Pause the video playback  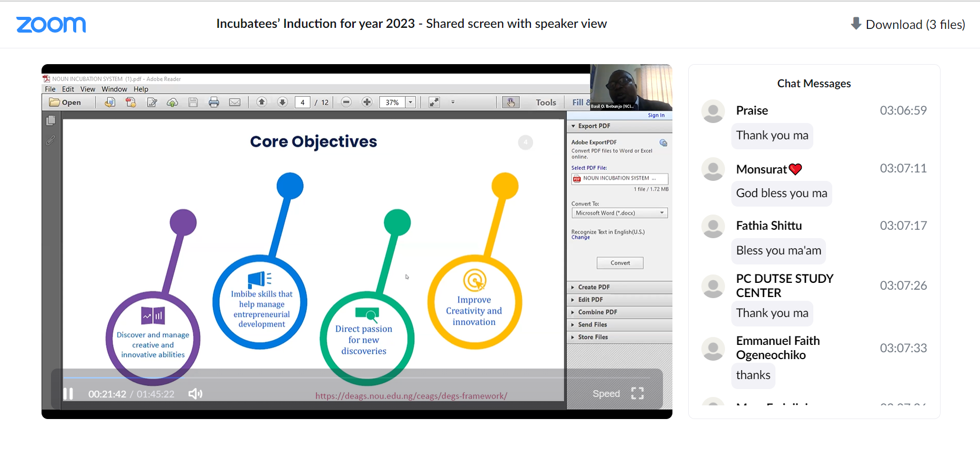click(x=68, y=394)
